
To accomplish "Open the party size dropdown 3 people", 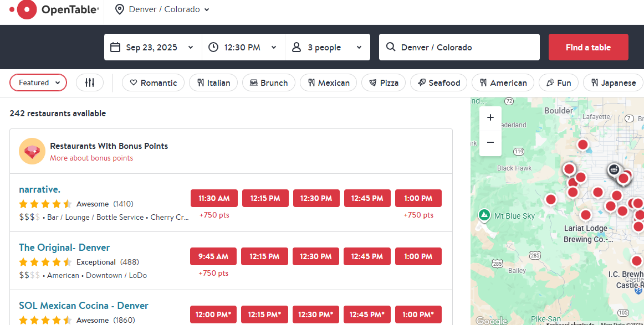I will (x=328, y=47).
